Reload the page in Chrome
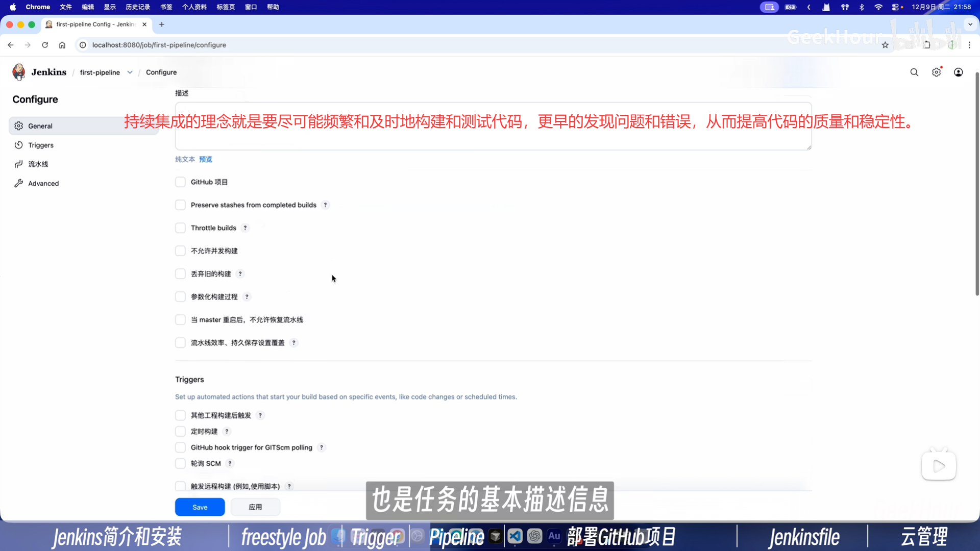The height and width of the screenshot is (551, 980). pyautogui.click(x=45, y=45)
